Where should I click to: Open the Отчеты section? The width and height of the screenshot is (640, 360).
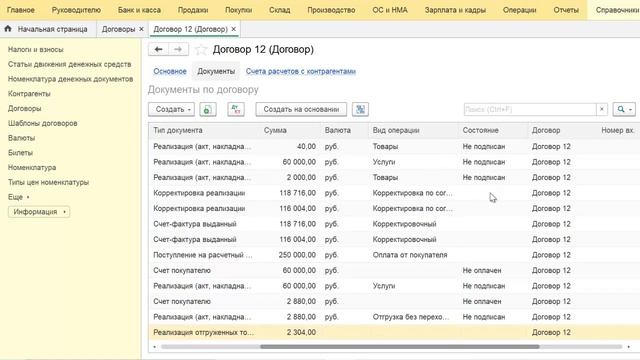(x=566, y=10)
